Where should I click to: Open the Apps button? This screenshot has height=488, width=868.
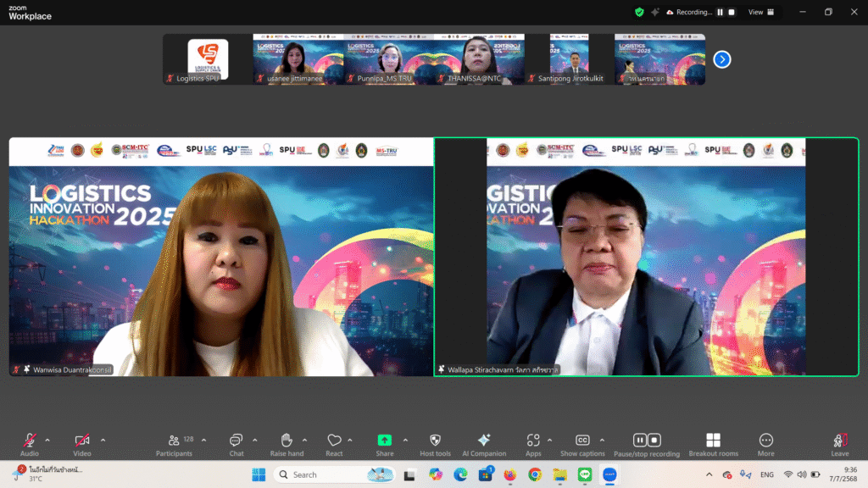point(533,445)
